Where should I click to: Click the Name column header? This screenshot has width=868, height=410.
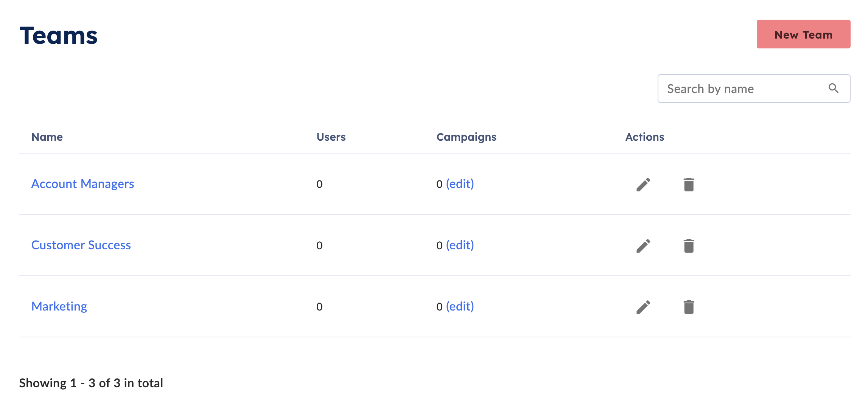[47, 137]
